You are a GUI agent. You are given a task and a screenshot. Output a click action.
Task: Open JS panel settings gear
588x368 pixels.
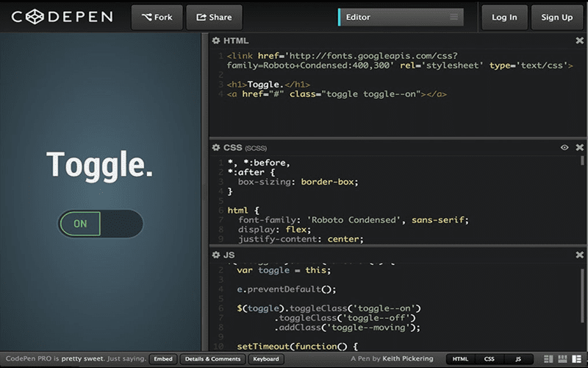[216, 255]
